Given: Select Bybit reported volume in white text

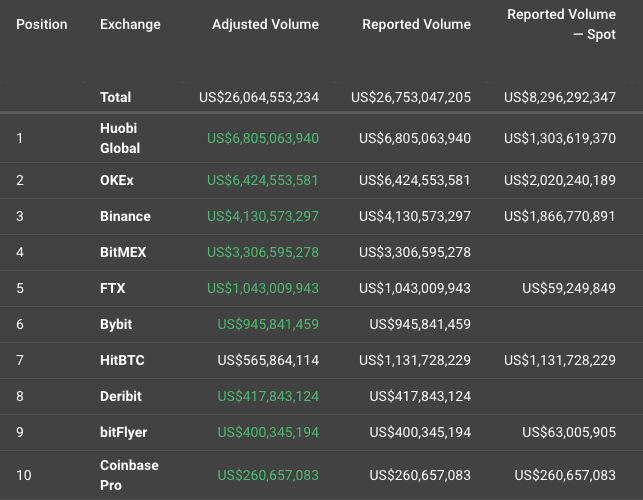Looking at the screenshot, I should [420, 324].
